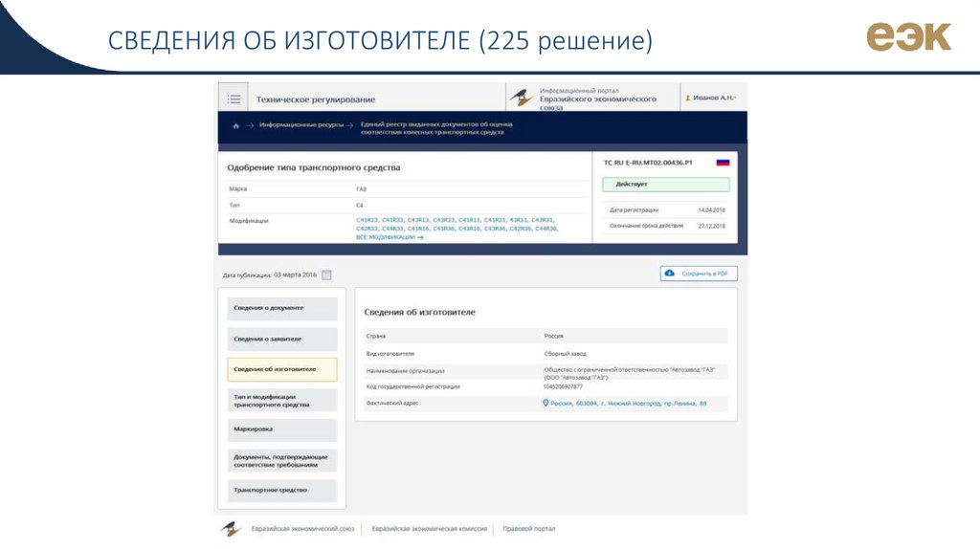Open Евразийская экономическая комиссия footer link
980x549 pixels.
(x=429, y=529)
